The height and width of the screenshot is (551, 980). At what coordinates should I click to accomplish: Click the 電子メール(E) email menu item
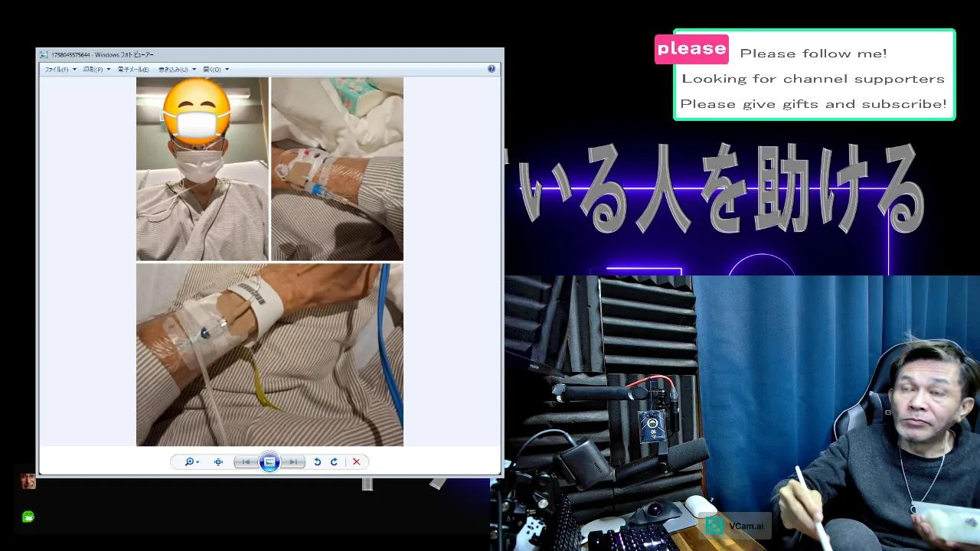tap(133, 70)
